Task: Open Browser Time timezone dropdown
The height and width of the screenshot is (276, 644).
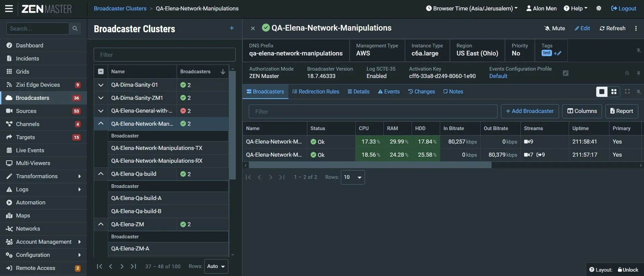Action: point(472,8)
